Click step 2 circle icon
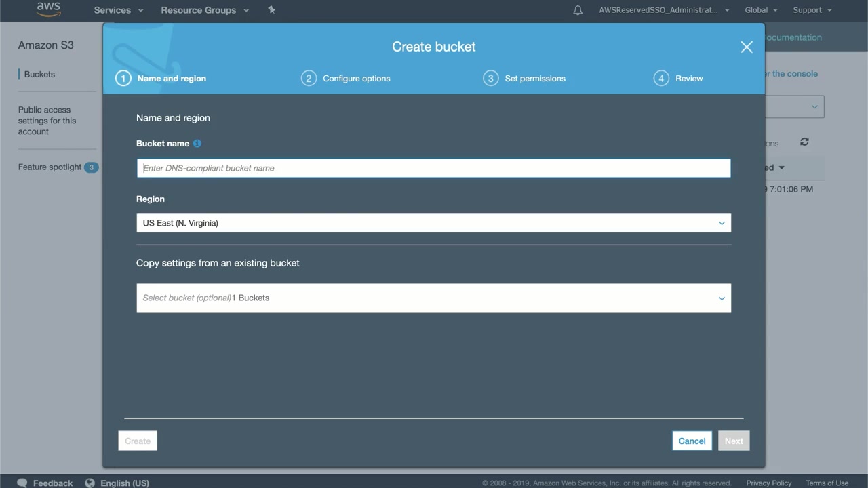Image resolution: width=868 pixels, height=488 pixels. pyautogui.click(x=309, y=79)
